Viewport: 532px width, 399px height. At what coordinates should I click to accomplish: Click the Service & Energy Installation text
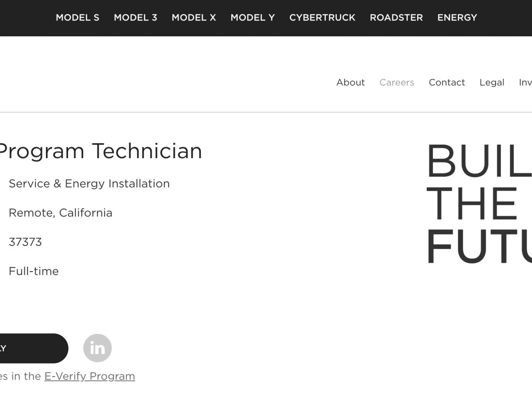click(x=89, y=184)
